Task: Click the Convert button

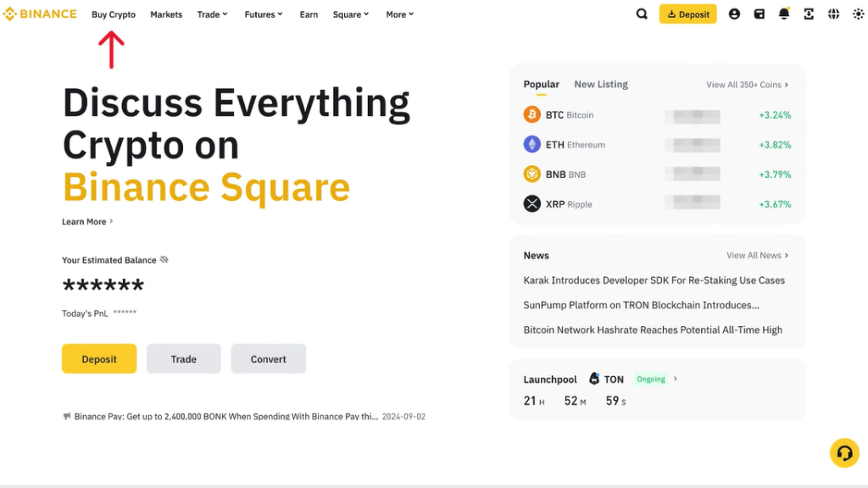Action: (x=268, y=358)
